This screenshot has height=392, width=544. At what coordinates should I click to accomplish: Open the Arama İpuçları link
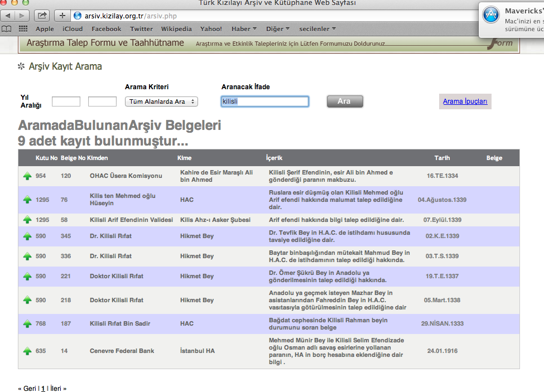click(x=465, y=101)
